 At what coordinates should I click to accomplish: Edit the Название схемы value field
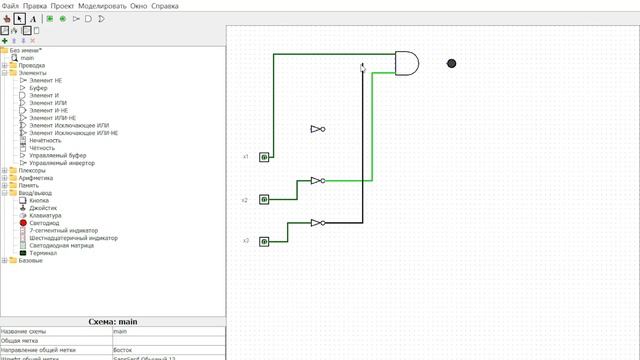tap(169, 331)
